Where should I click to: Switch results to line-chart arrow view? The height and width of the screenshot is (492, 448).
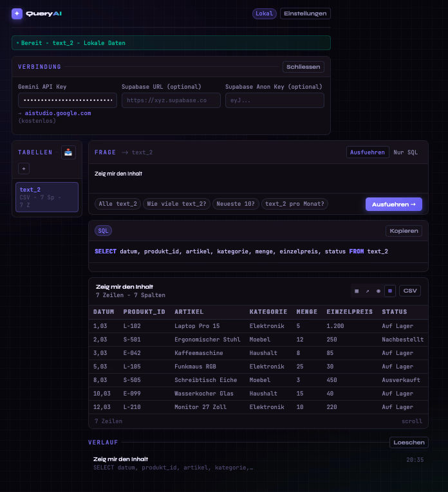tap(368, 291)
